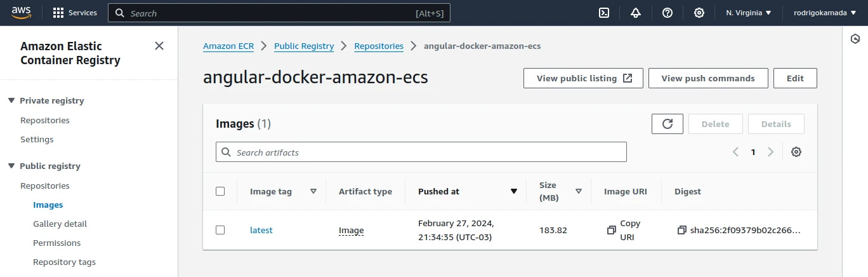Open AWS CloudShell terminal icon
868x277 pixels.
tap(604, 13)
